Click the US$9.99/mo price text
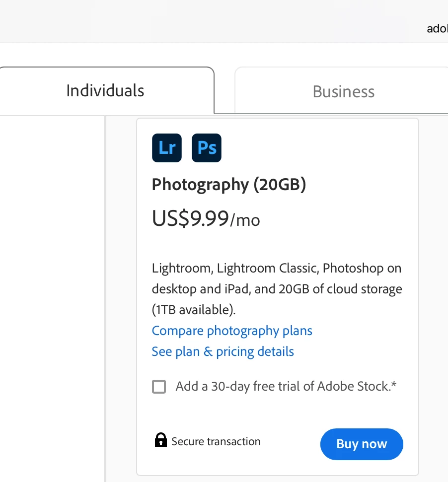This screenshot has height=482, width=448. click(x=206, y=218)
